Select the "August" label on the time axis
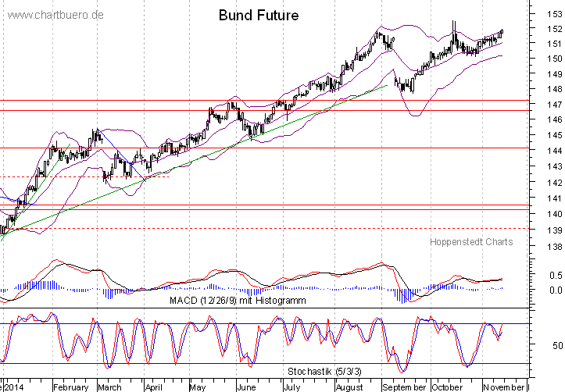Image resolution: width=565 pixels, height=392 pixels. (x=349, y=387)
